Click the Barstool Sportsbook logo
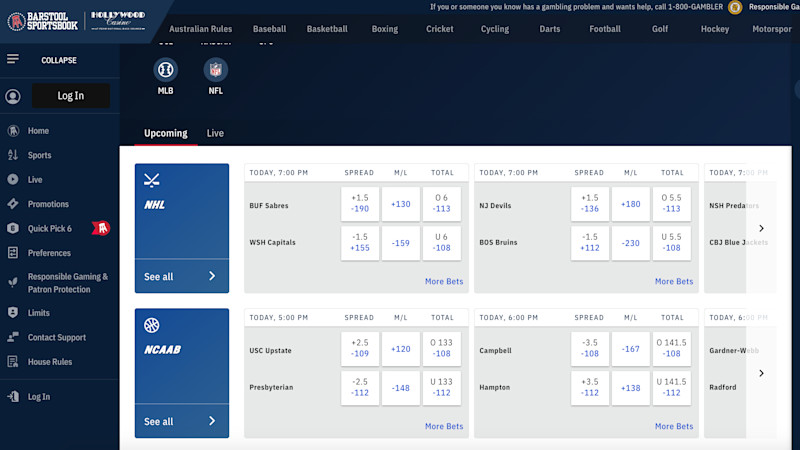 point(42,21)
